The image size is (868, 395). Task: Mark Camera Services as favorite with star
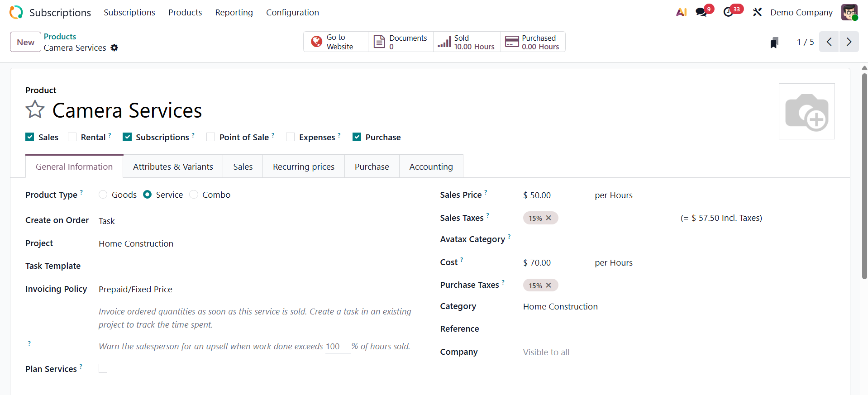click(35, 110)
